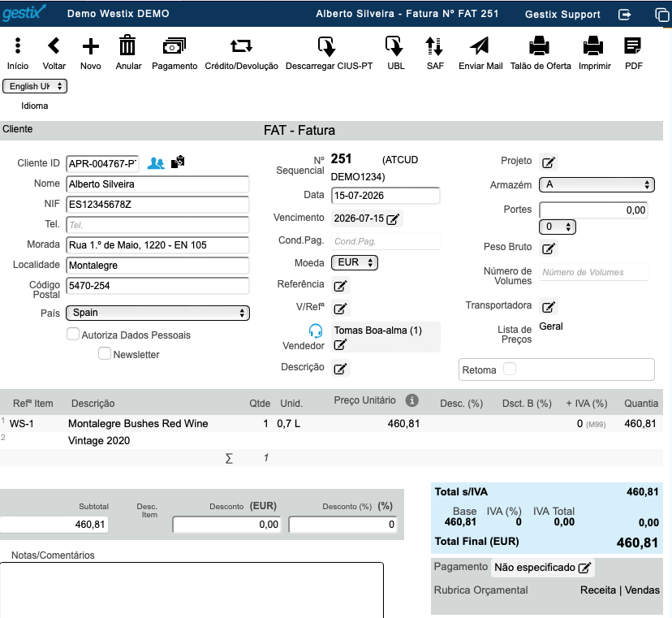Click the Portes amount field
The height and width of the screenshot is (618, 672).
593,210
